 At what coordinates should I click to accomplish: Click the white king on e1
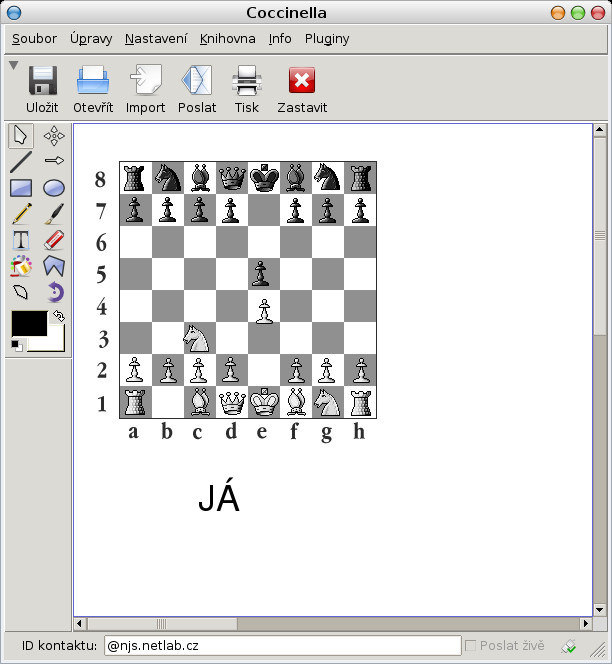pos(264,402)
